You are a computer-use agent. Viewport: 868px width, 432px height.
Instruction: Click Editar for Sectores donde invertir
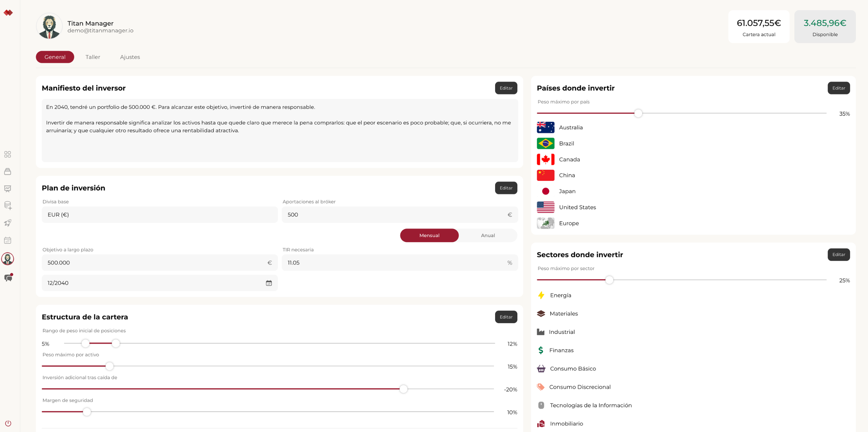click(838, 255)
